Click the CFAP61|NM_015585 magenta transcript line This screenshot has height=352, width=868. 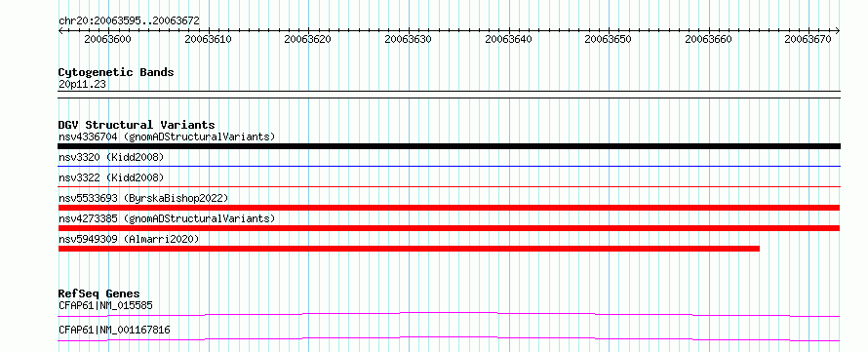click(x=449, y=315)
